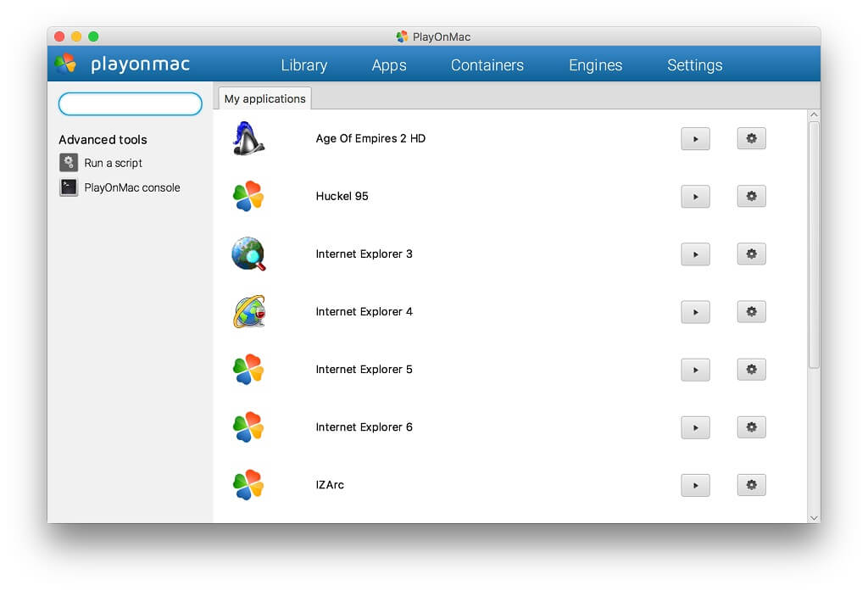Run IZArc with play button
Viewport: 868px width, 591px height.
point(695,485)
